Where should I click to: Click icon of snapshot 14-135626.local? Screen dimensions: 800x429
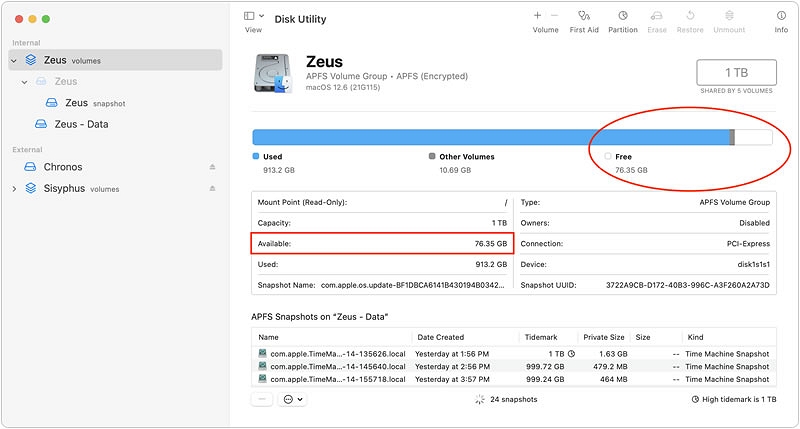(x=262, y=354)
